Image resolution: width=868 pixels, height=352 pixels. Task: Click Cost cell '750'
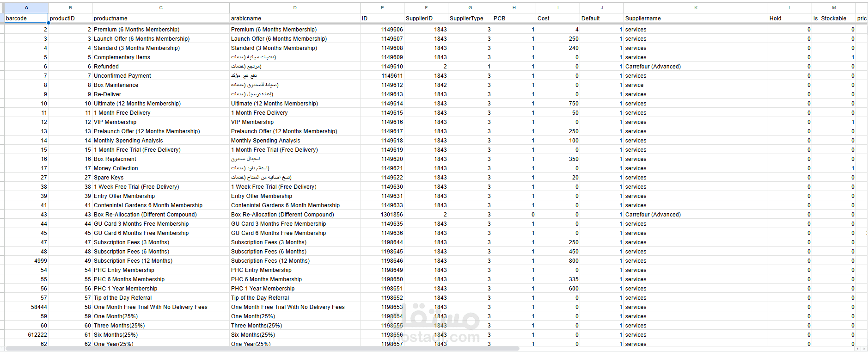point(558,104)
